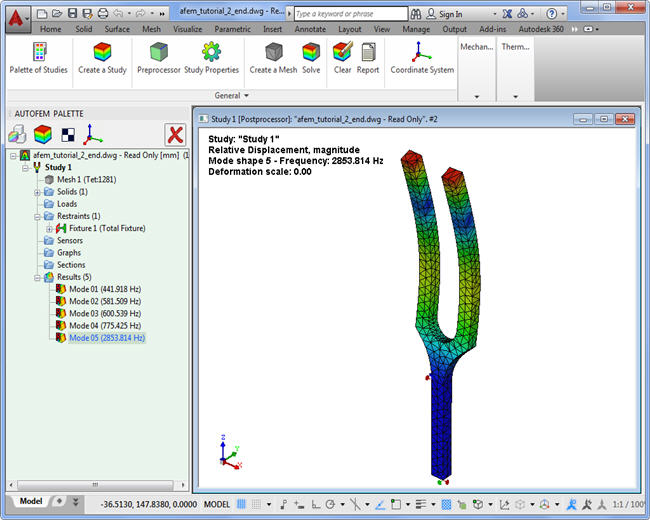
Task: Collapse the Restraints (1) folder
Action: 37,216
